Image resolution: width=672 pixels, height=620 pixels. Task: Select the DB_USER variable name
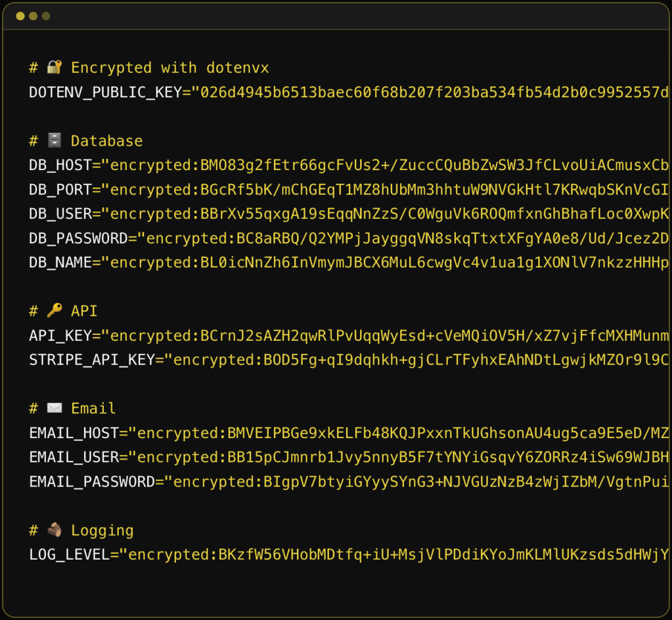pos(60,214)
